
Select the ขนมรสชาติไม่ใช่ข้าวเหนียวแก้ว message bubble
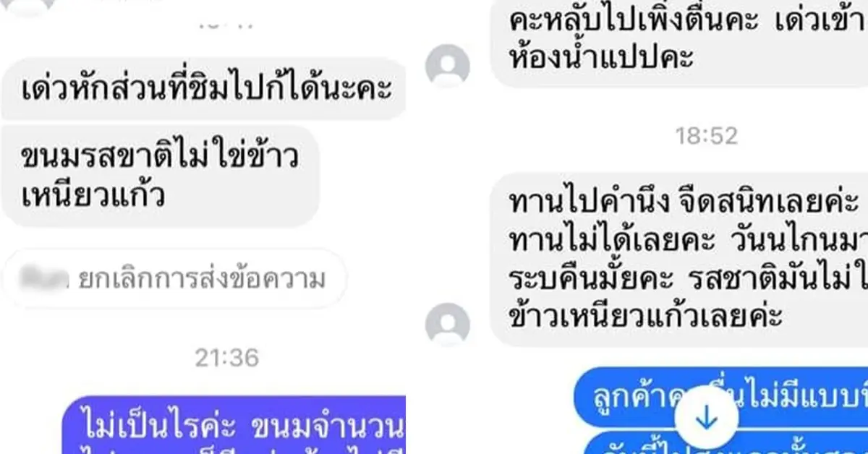160,176
